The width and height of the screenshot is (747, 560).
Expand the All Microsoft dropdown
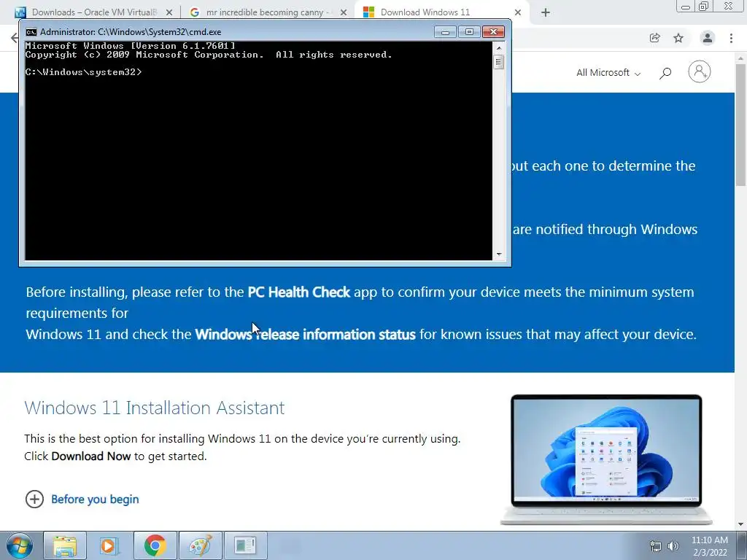[608, 72]
